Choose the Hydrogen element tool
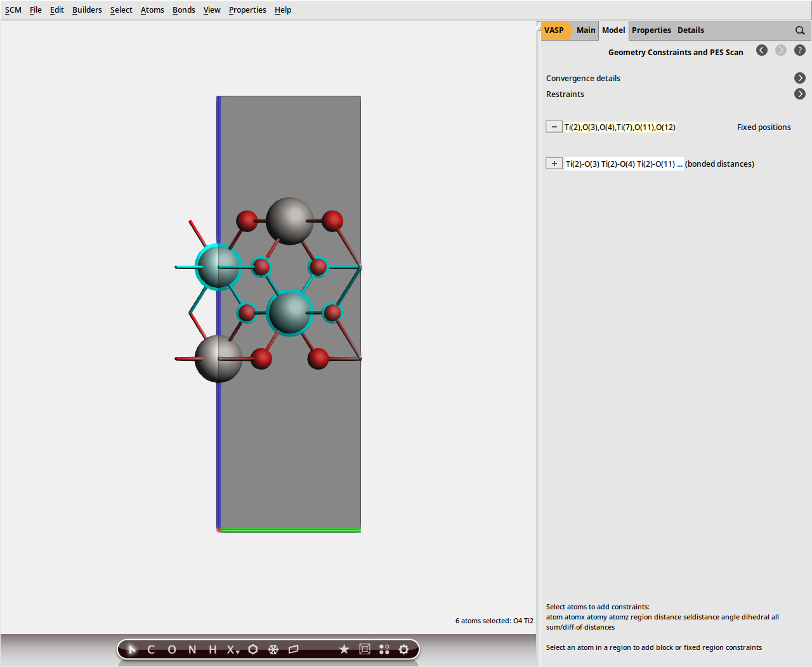The height and width of the screenshot is (667, 812). point(212,649)
